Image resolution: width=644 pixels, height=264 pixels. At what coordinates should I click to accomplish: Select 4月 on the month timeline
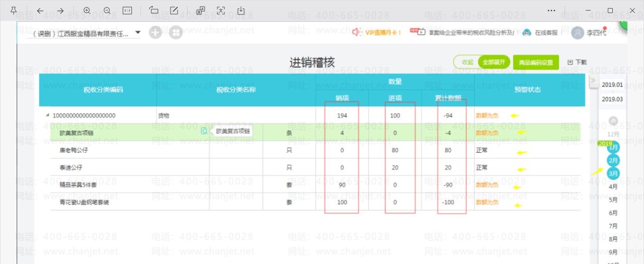point(613,187)
